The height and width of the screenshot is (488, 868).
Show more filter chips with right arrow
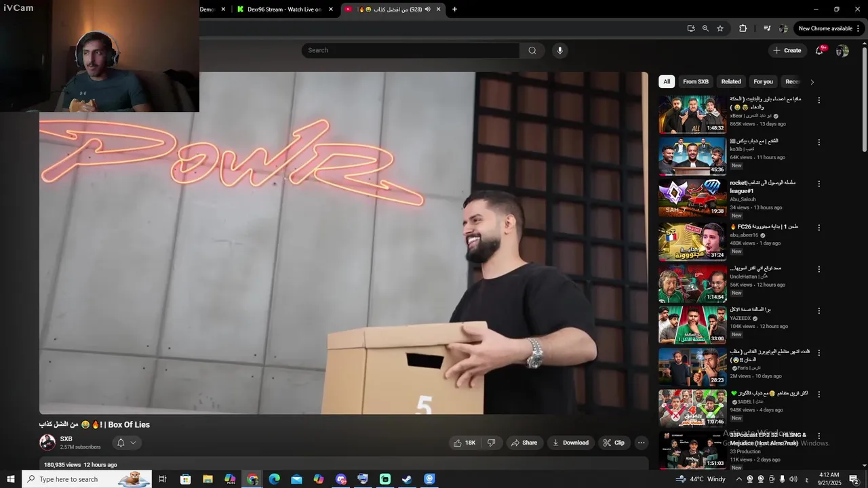(812, 82)
